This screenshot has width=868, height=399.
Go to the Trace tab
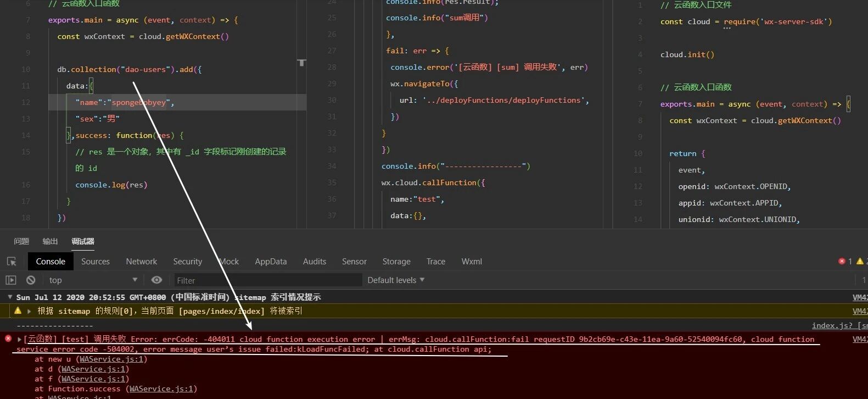436,262
